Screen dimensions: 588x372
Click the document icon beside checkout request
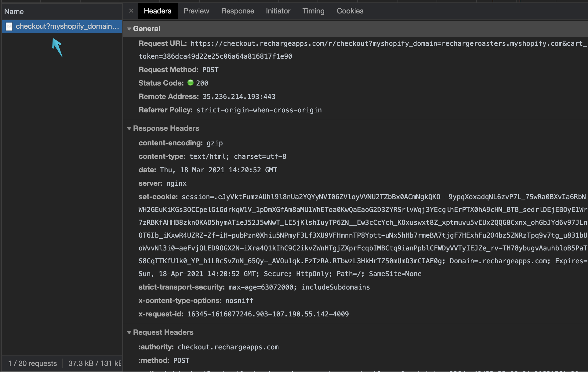point(9,27)
